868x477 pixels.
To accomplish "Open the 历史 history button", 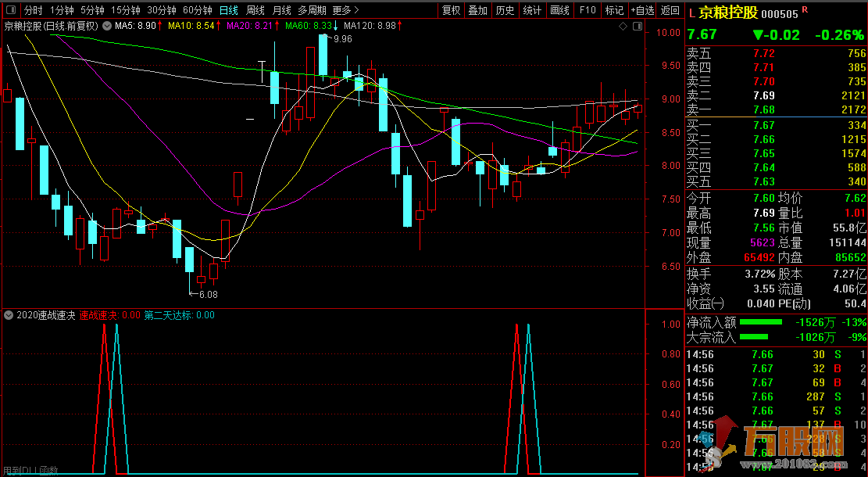I will pyautogui.click(x=505, y=10).
